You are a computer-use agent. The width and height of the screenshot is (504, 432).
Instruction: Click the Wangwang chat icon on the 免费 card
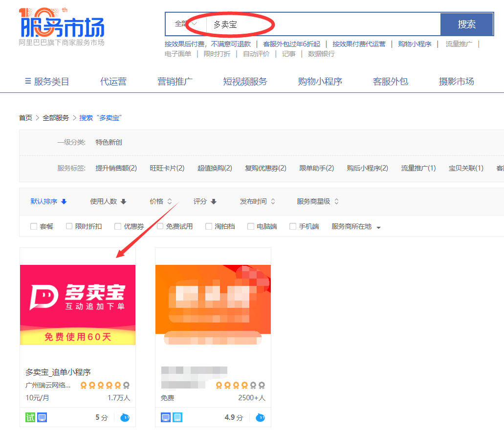tap(260, 417)
